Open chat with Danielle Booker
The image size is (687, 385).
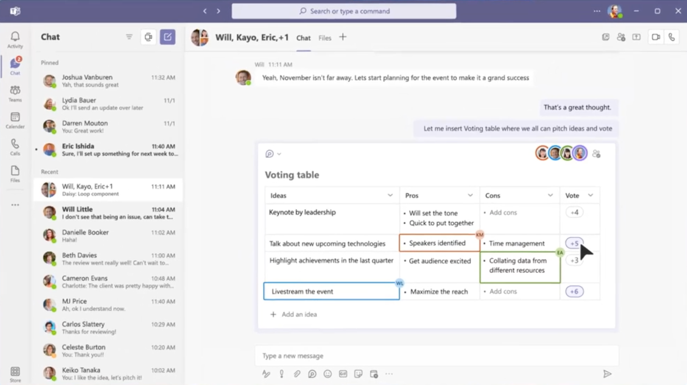coord(108,236)
